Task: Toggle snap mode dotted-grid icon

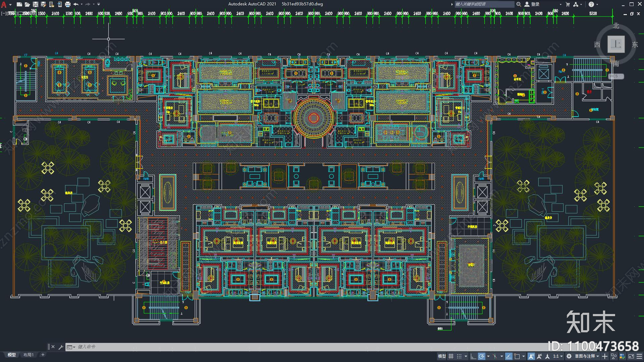Action: pyautogui.click(x=459, y=356)
